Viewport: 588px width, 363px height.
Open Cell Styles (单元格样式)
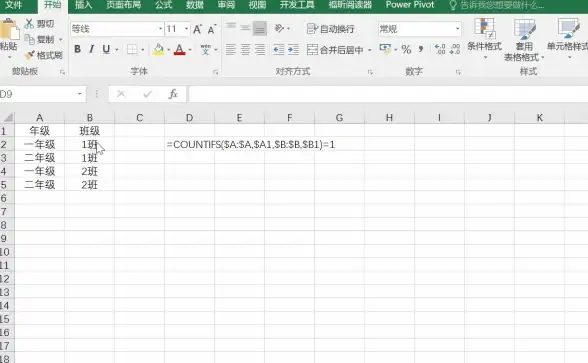[x=568, y=39]
